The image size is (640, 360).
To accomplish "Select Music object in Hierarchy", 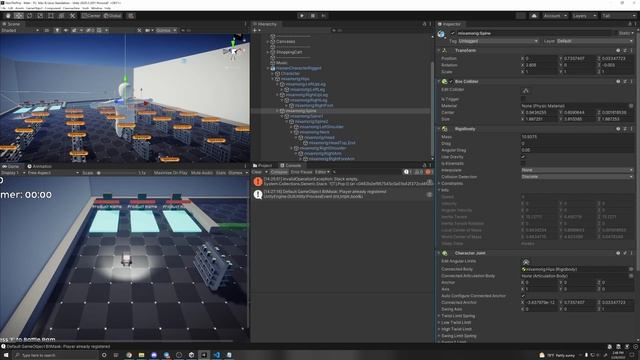I will (282, 63).
